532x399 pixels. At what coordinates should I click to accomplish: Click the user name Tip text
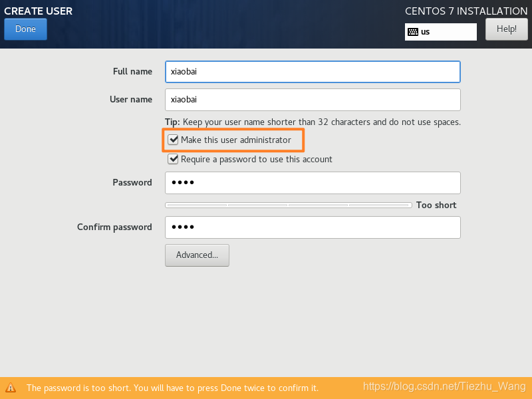click(x=313, y=122)
